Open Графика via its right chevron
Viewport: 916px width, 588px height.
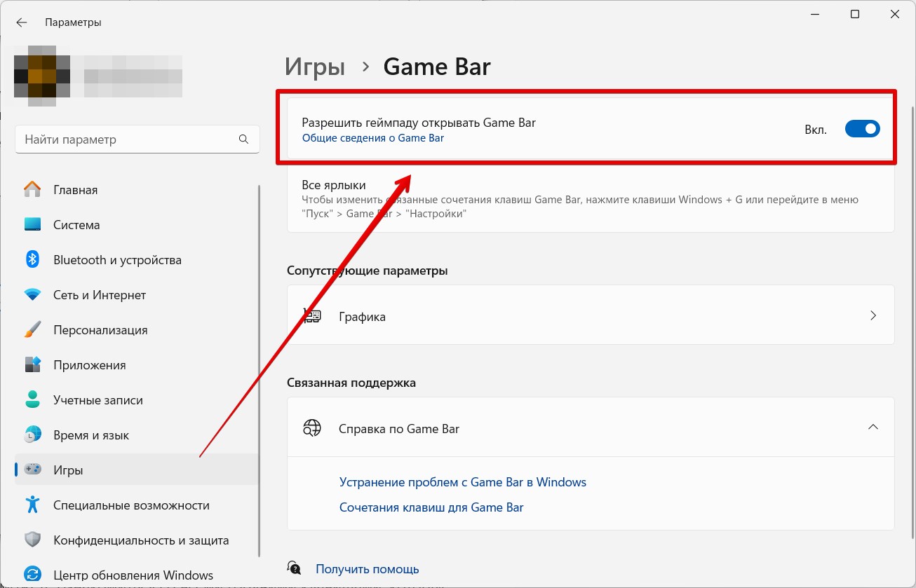pos(873,316)
